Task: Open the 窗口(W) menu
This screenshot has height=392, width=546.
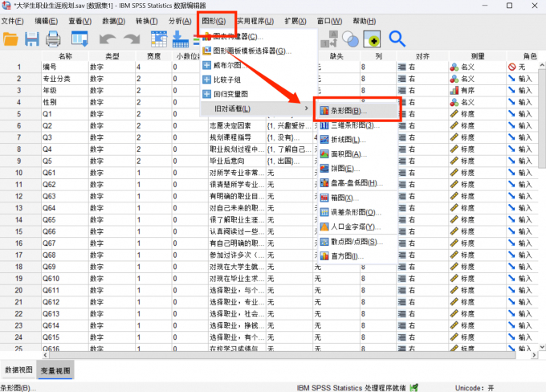Action: [329, 21]
